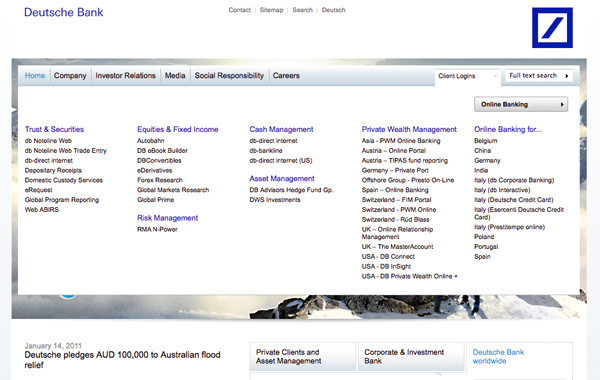Open Trust & Securities heading
Image resolution: width=600 pixels, height=380 pixels.
[x=54, y=129]
